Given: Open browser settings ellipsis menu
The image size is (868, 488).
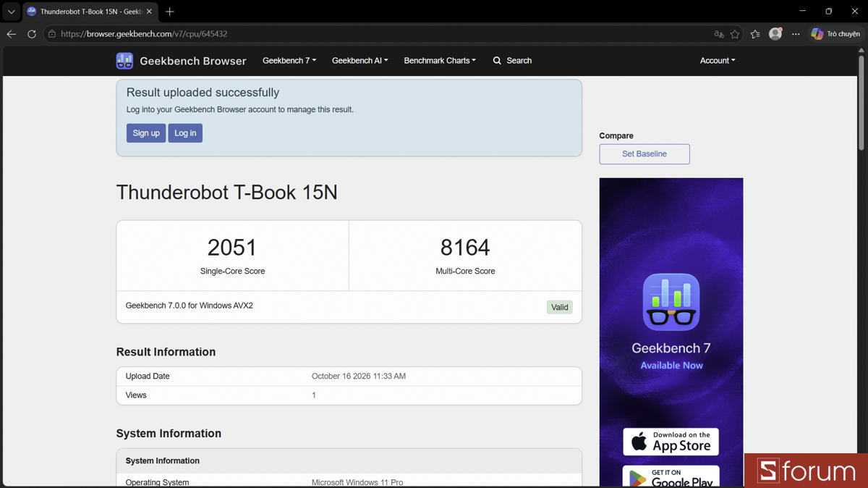Looking at the screenshot, I should point(796,34).
